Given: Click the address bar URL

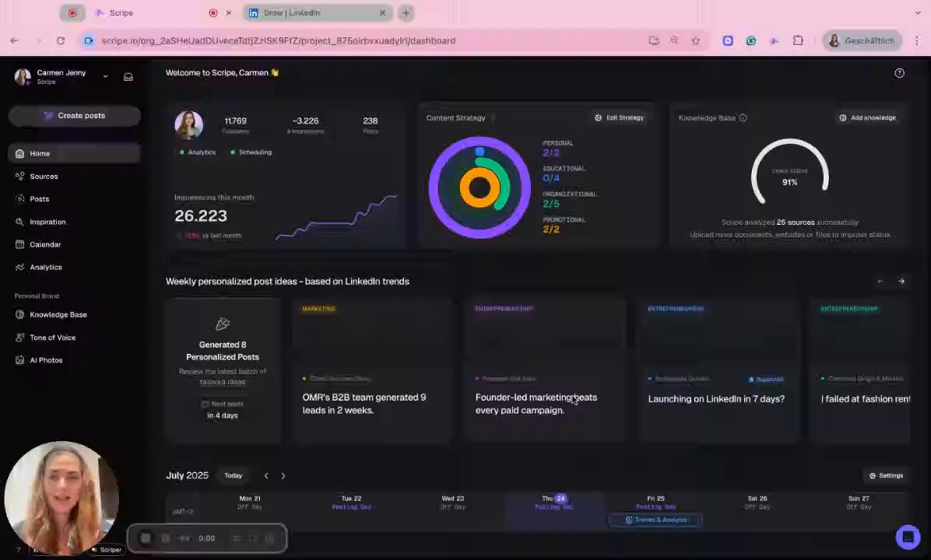Looking at the screenshot, I should [x=279, y=40].
